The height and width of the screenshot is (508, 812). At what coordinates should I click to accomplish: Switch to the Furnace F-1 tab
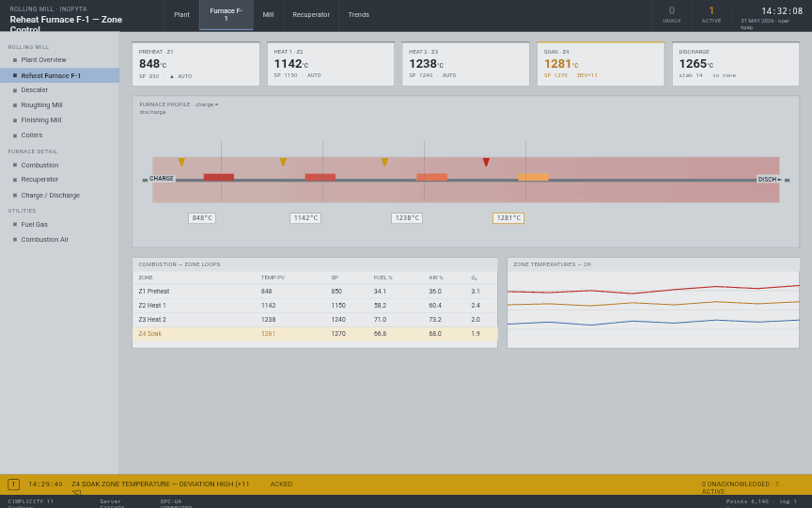(226, 15)
